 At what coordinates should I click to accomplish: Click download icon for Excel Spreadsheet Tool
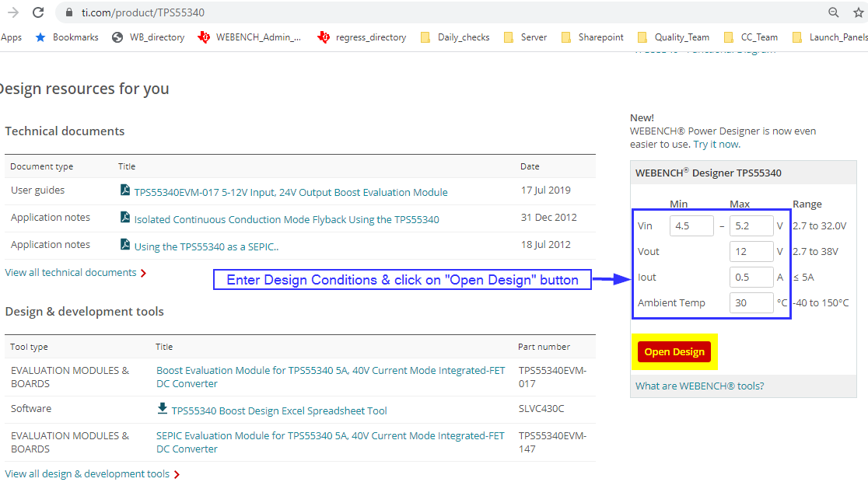pos(163,408)
